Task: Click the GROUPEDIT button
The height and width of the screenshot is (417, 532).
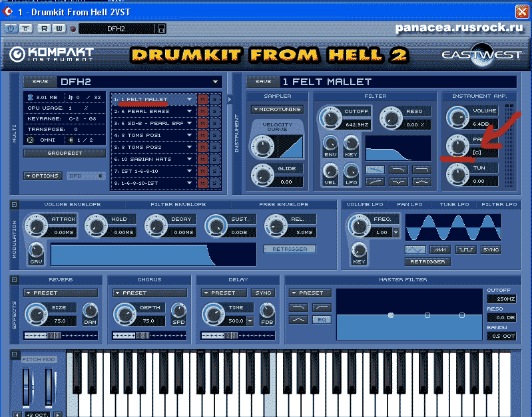Action: (65, 153)
